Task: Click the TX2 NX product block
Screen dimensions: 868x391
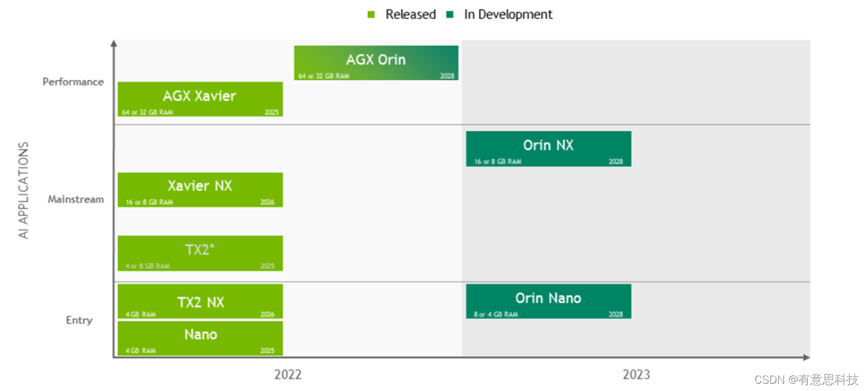Action: tap(200, 301)
